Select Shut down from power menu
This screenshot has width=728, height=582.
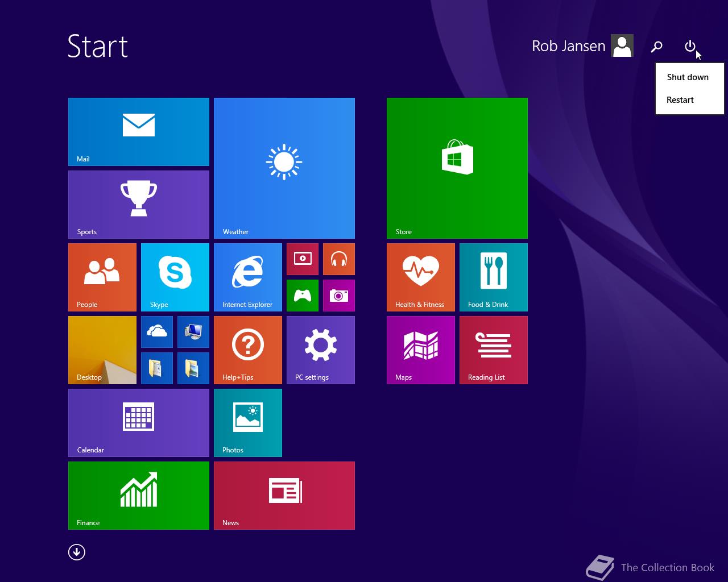click(x=689, y=77)
